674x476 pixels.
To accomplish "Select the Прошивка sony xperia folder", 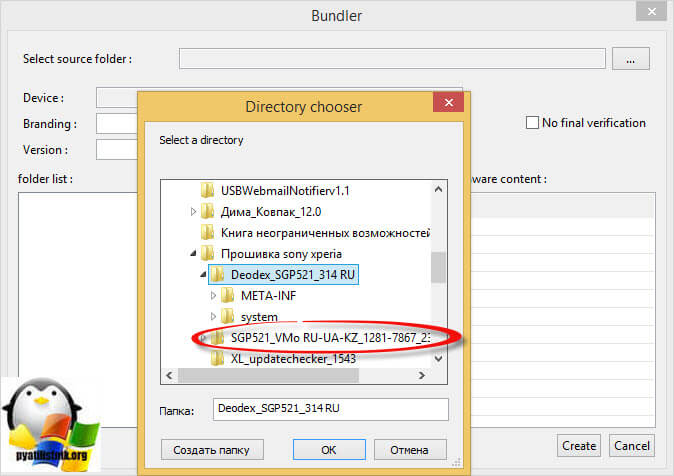I will [281, 254].
